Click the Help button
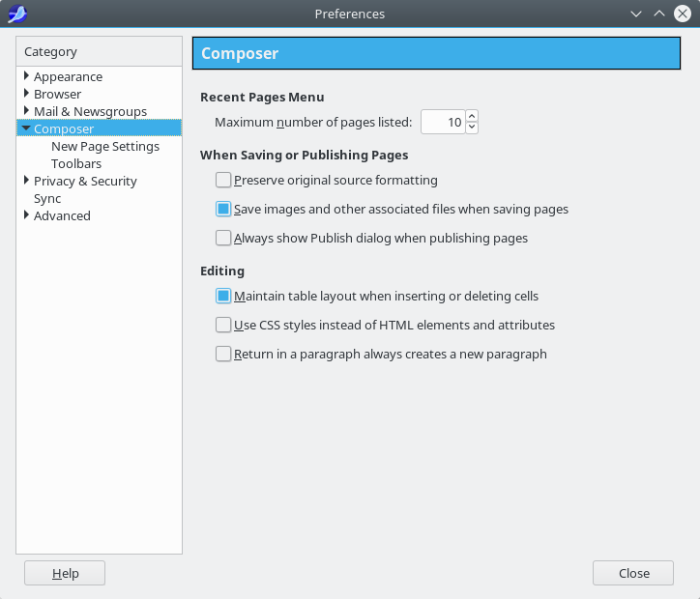Viewport: 700px width, 599px height. coord(65,573)
